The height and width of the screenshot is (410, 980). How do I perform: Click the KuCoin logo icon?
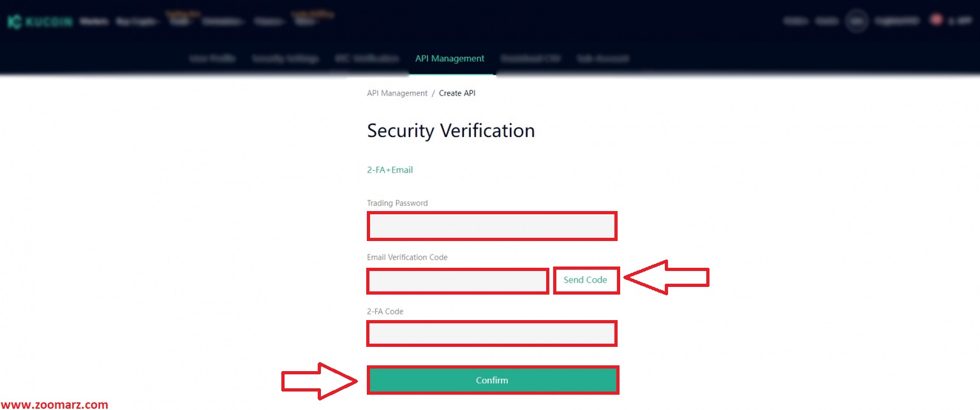point(14,21)
